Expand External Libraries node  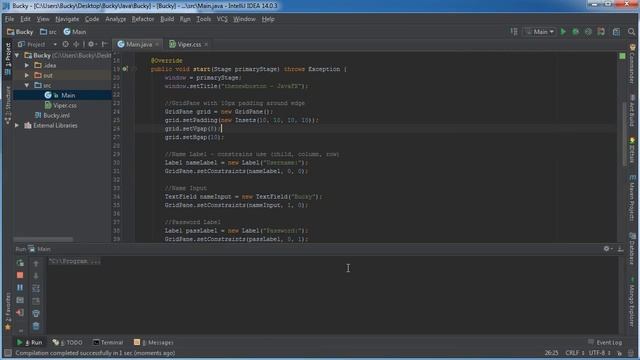click(x=17, y=125)
